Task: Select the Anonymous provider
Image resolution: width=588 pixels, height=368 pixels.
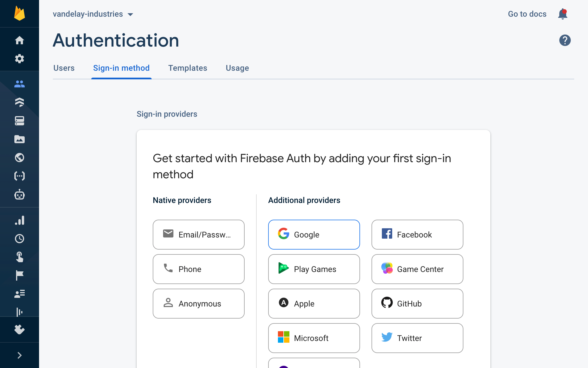Action: click(198, 304)
